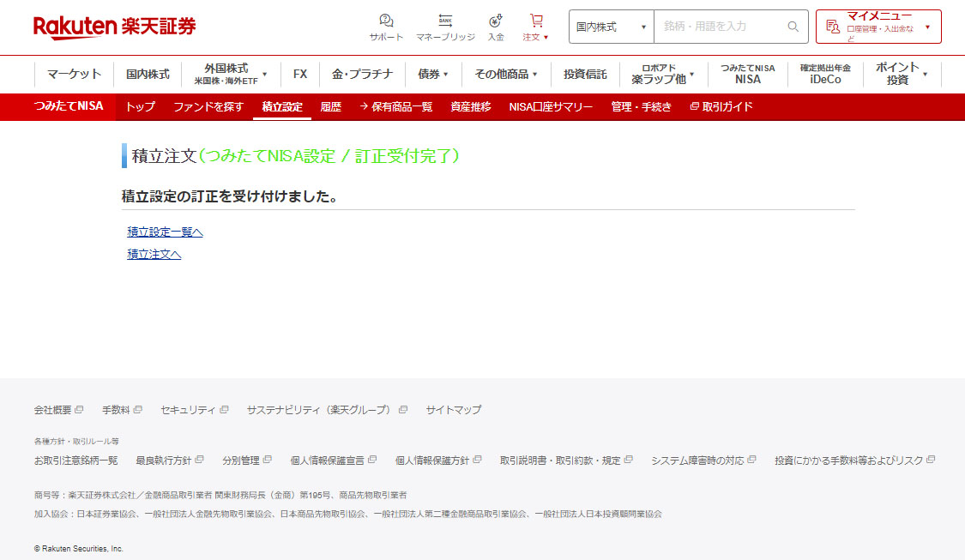Click the My Menu (マイメニュー) account icon

[x=832, y=27]
